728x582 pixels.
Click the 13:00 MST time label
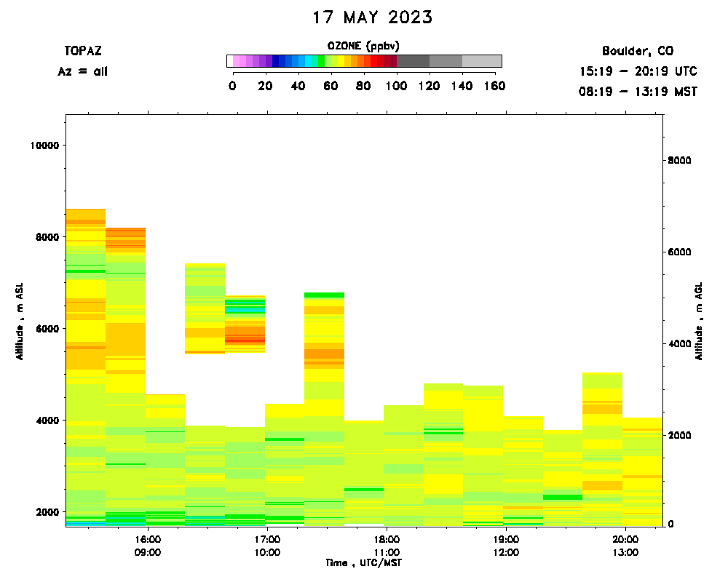coord(625,552)
